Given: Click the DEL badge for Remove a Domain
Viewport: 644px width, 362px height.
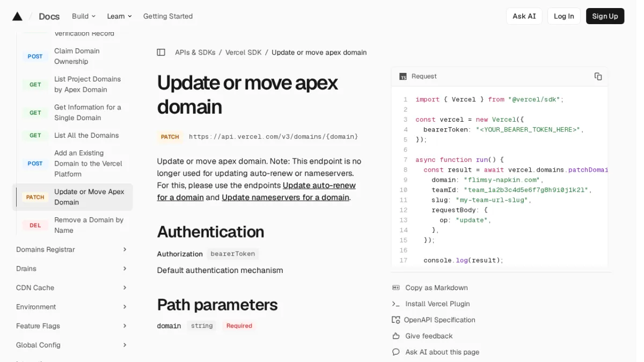Looking at the screenshot, I should pyautogui.click(x=35, y=225).
